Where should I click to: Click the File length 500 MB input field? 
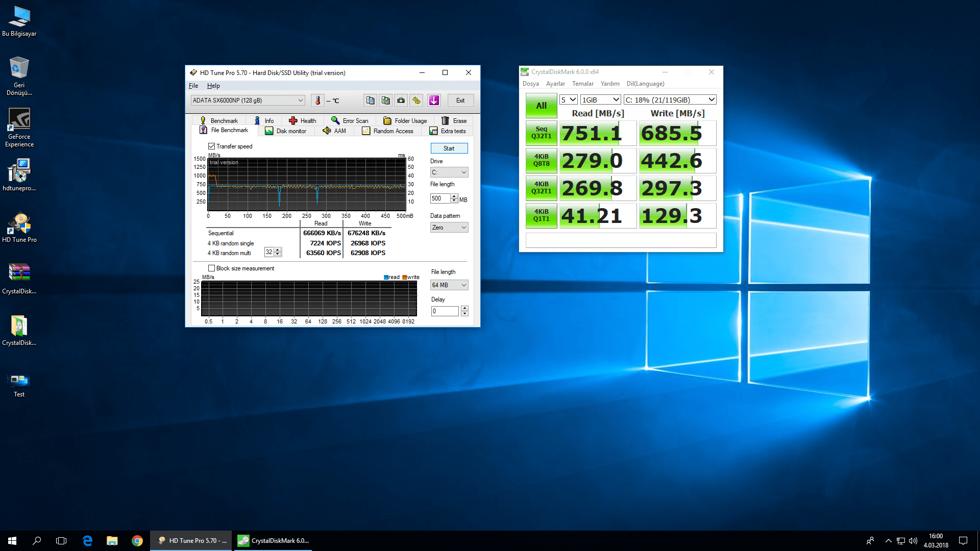coord(440,198)
